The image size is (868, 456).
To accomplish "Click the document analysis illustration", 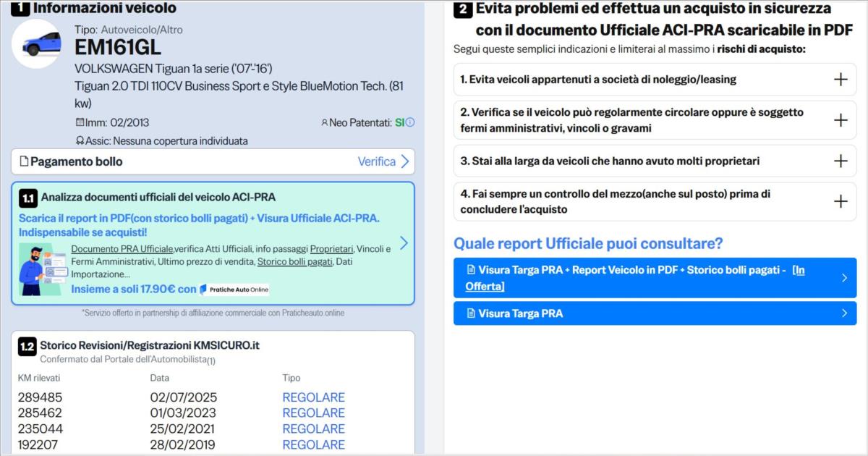I will point(42,269).
